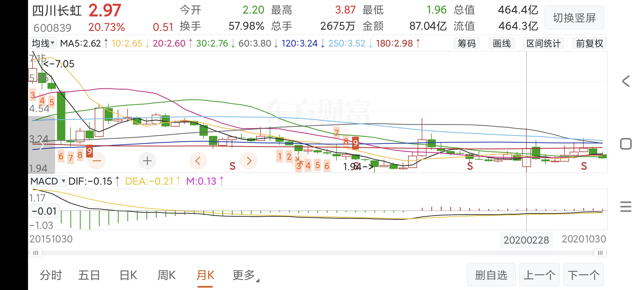Tap the Android back navigation icon
644x290 pixels.
(x=626, y=81)
